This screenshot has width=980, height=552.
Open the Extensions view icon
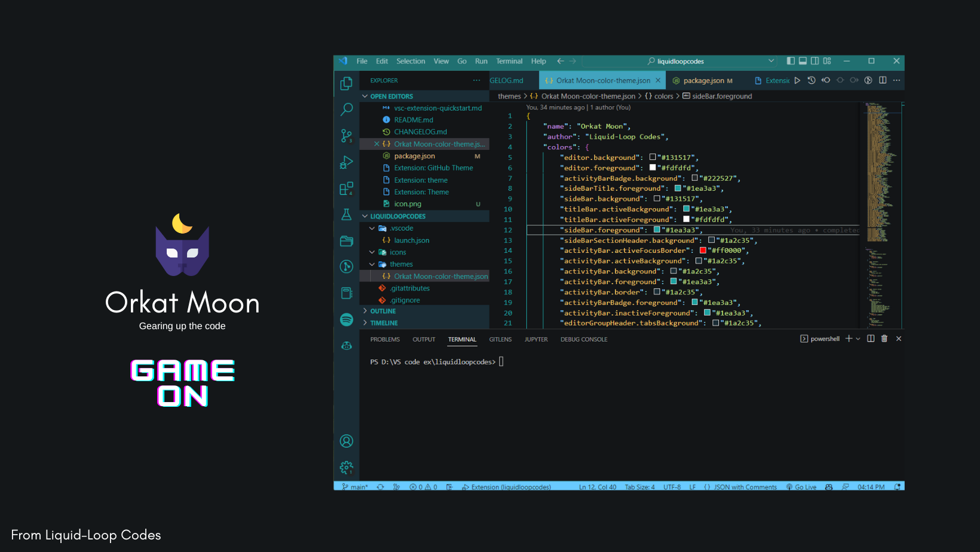tap(346, 188)
